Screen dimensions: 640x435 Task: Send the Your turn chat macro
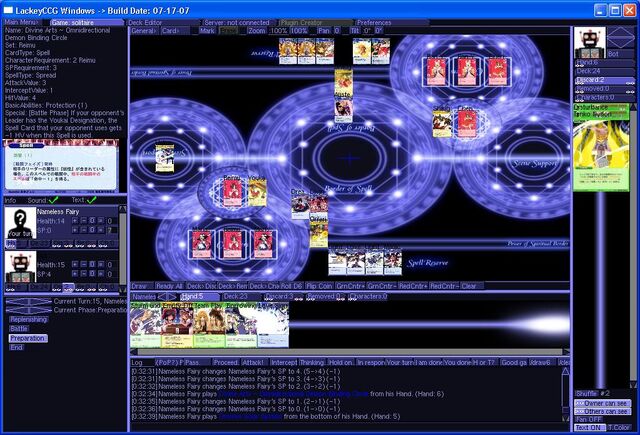coord(399,362)
